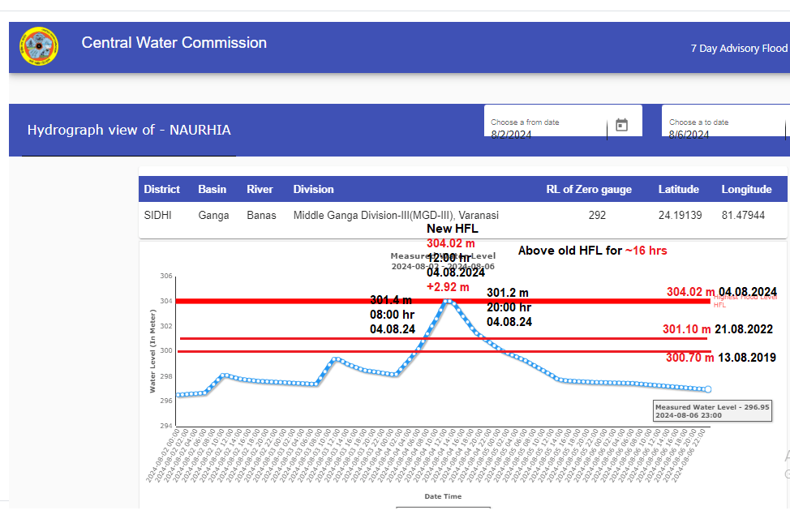The width and height of the screenshot is (790, 532).
Task: Click the Central Water Commission logo
Action: coord(39,47)
